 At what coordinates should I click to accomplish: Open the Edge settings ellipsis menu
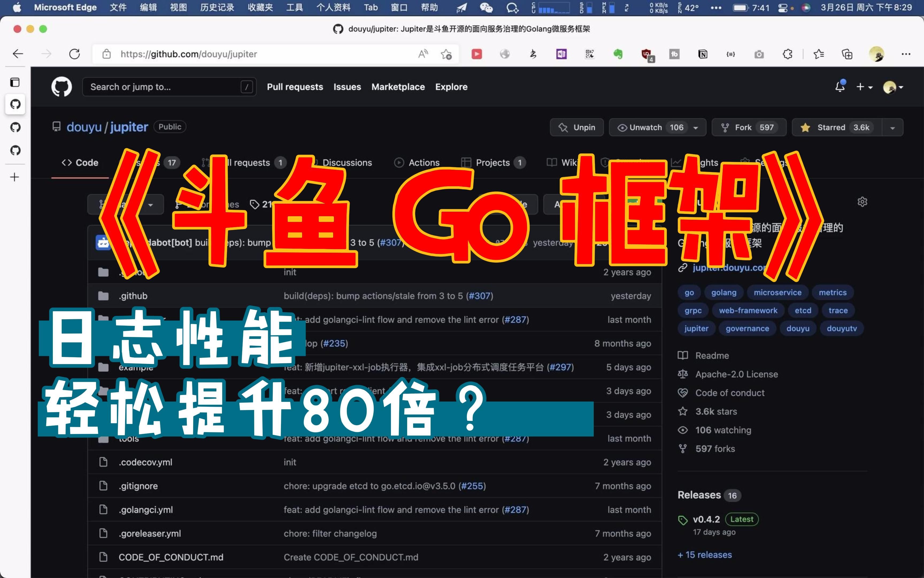click(x=906, y=54)
